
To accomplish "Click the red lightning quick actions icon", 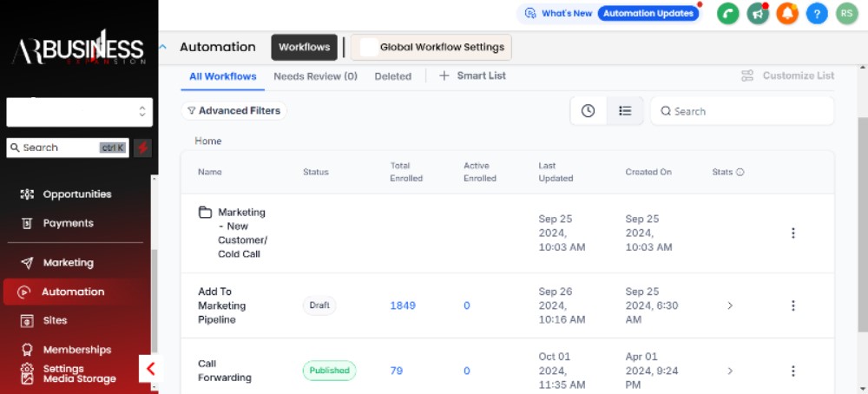I will pos(142,148).
